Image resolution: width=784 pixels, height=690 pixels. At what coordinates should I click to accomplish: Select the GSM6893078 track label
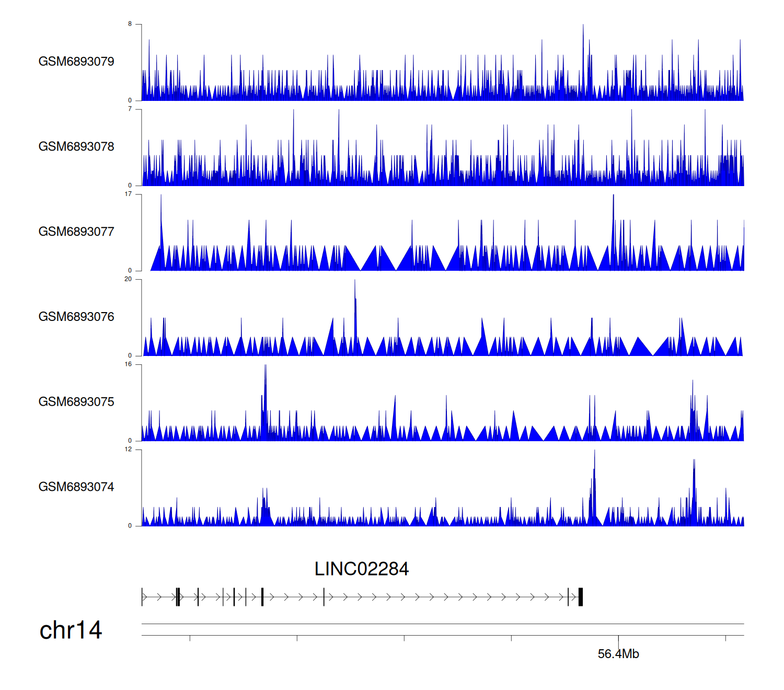pyautogui.click(x=76, y=147)
